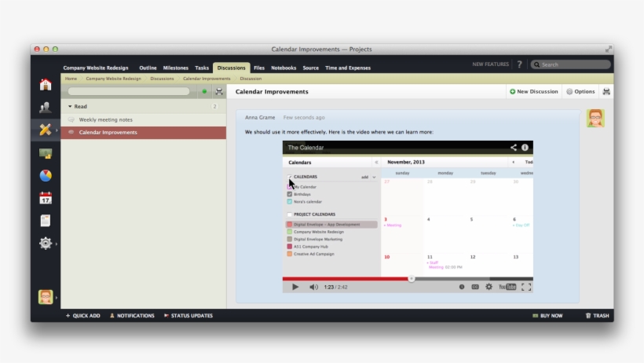
Task: Click the video progress bar scrubber handle
Action: point(411,279)
